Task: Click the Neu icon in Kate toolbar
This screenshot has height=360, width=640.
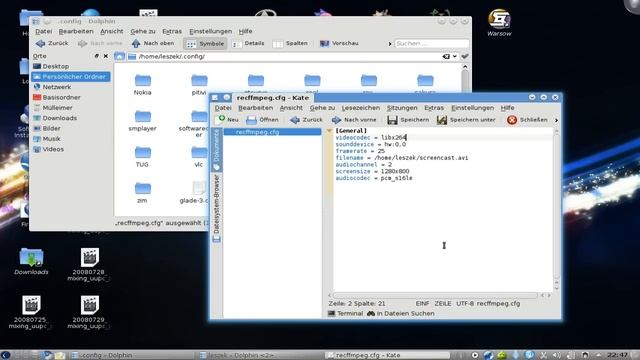Action: [220, 119]
